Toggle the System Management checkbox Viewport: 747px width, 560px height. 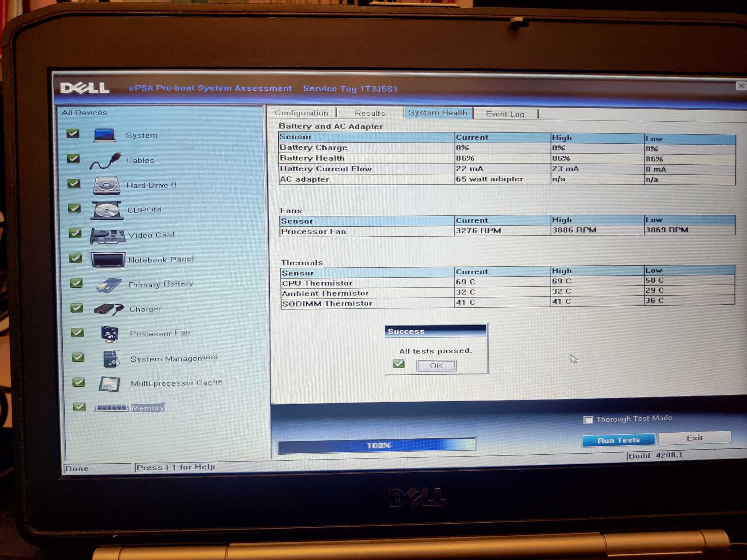pyautogui.click(x=78, y=357)
